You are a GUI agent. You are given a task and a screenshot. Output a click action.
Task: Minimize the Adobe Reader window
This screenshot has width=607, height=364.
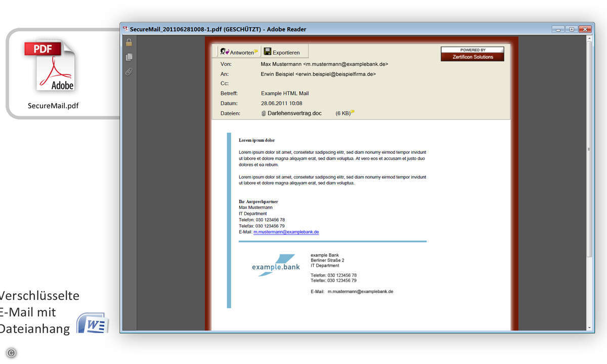558,29
